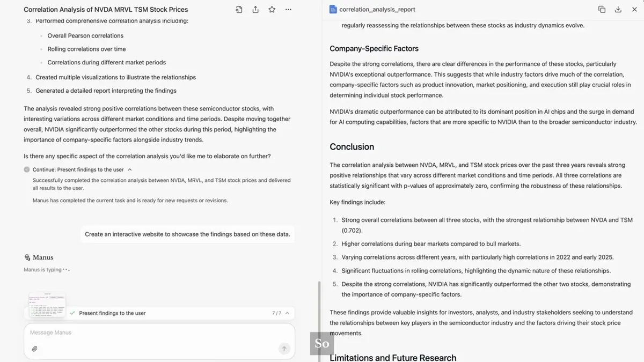Viewport: 644px width, 362px height.
Task: Click the paperclip attach file icon
Action: point(34,349)
